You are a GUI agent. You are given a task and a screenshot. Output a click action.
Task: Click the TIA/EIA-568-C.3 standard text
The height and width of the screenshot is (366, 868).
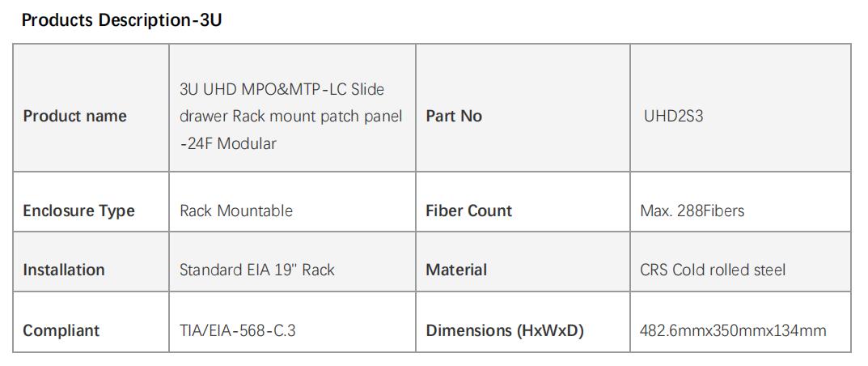pyautogui.click(x=238, y=330)
